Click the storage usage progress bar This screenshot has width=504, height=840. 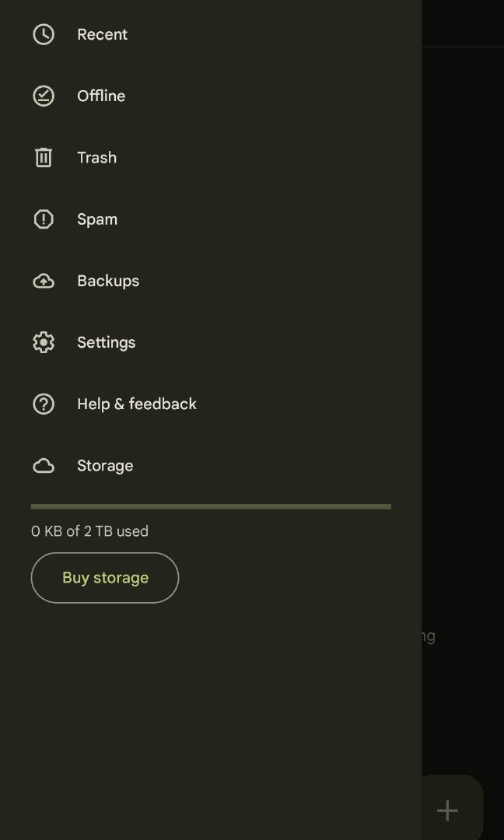click(x=211, y=506)
